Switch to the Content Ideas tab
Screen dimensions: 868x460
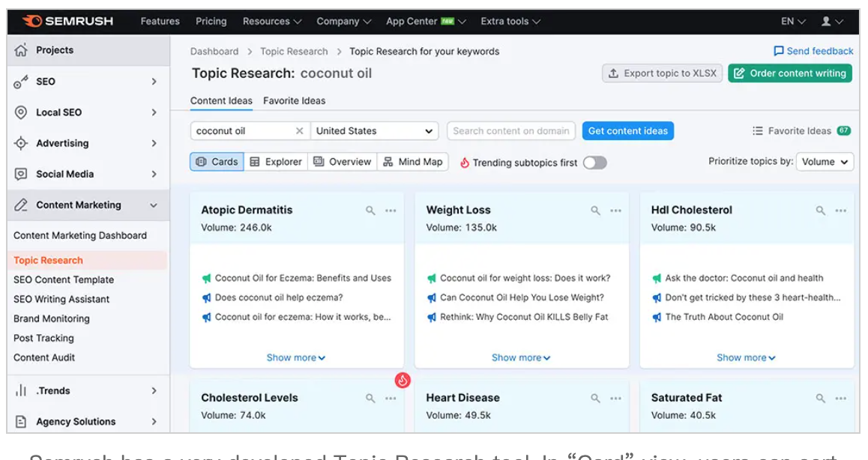tap(221, 100)
